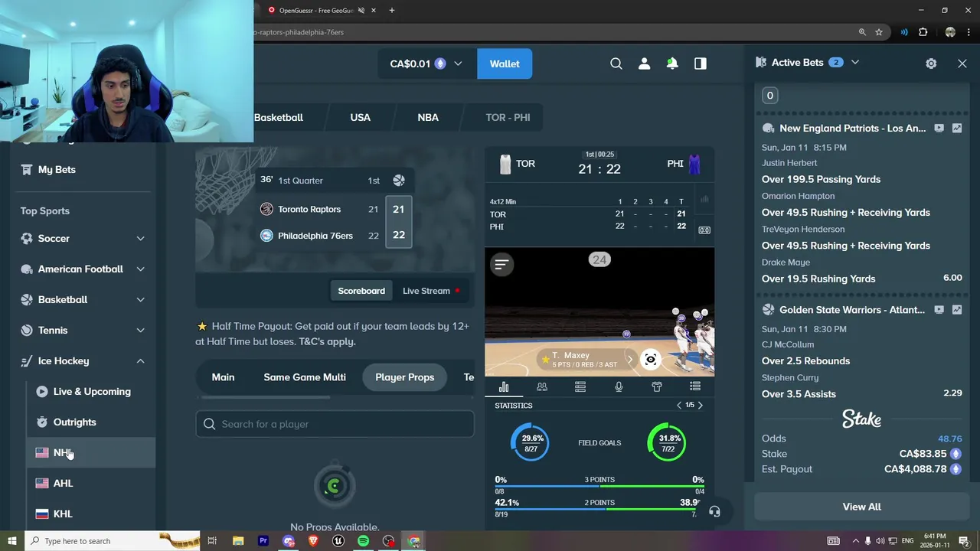Select the lineups jersey tab icon
Viewport: 980px width, 551px height.
[657, 387]
